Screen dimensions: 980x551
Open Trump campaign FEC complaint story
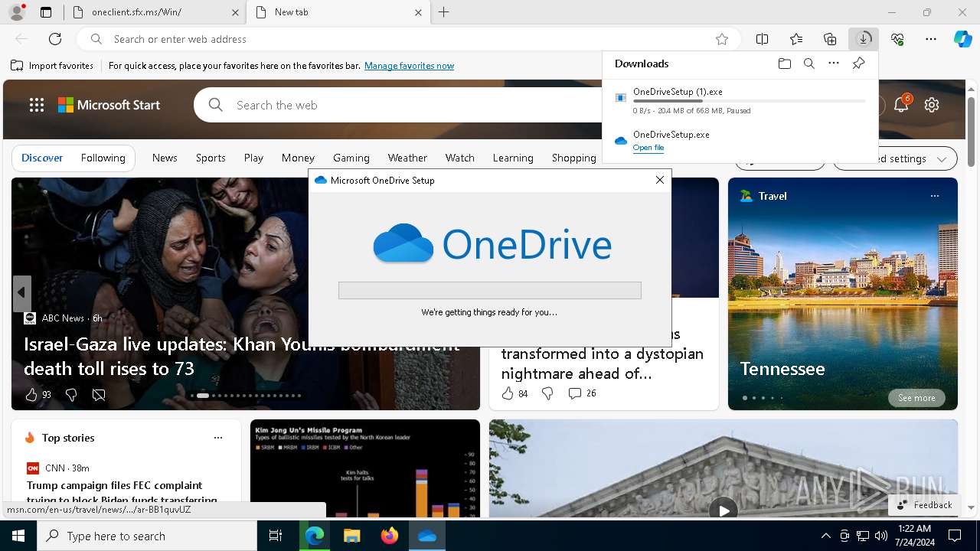coord(122,492)
